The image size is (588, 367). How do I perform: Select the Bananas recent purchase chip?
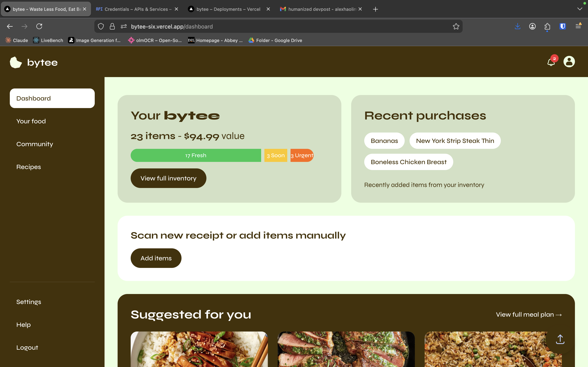point(384,141)
